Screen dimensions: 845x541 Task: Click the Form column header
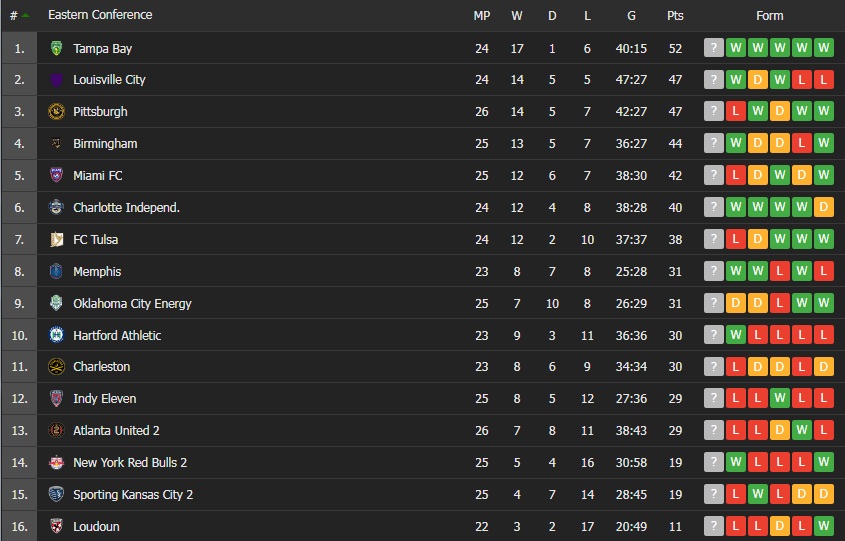[769, 16]
